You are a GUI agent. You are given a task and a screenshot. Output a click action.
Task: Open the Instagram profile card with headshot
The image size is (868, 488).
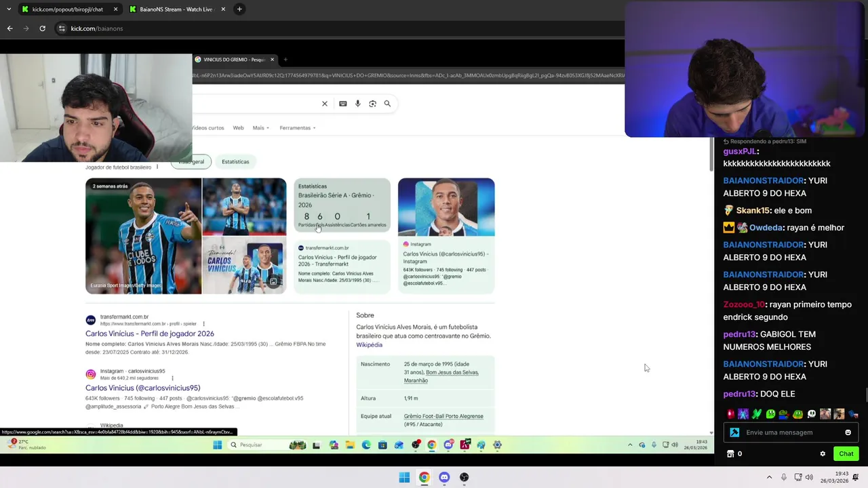[446, 236]
